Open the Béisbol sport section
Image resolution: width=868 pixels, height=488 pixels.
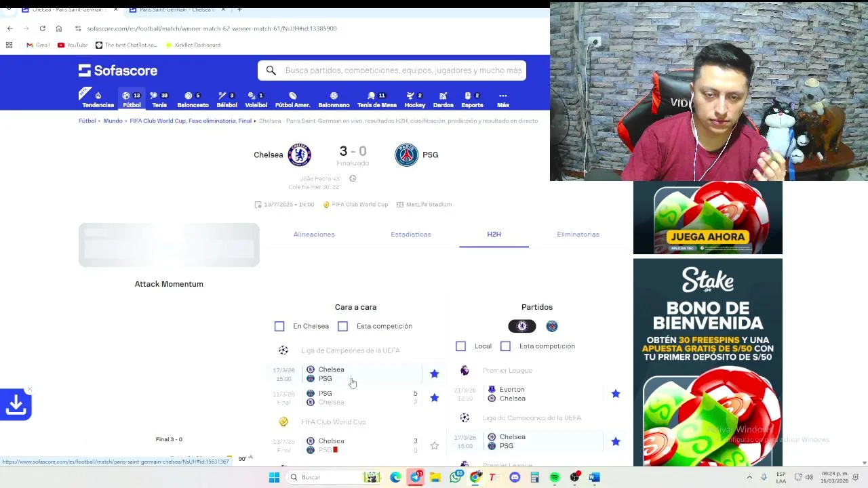click(226, 100)
